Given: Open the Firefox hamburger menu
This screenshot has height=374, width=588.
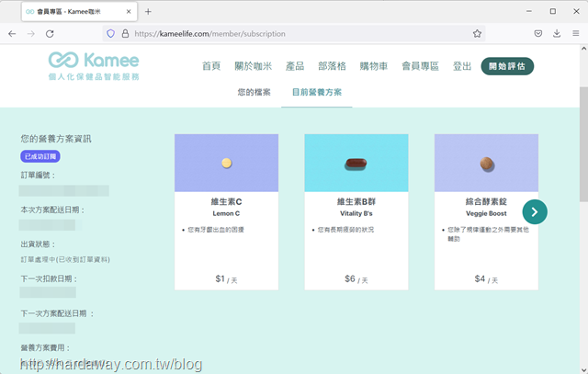Looking at the screenshot, I should tap(576, 34).
